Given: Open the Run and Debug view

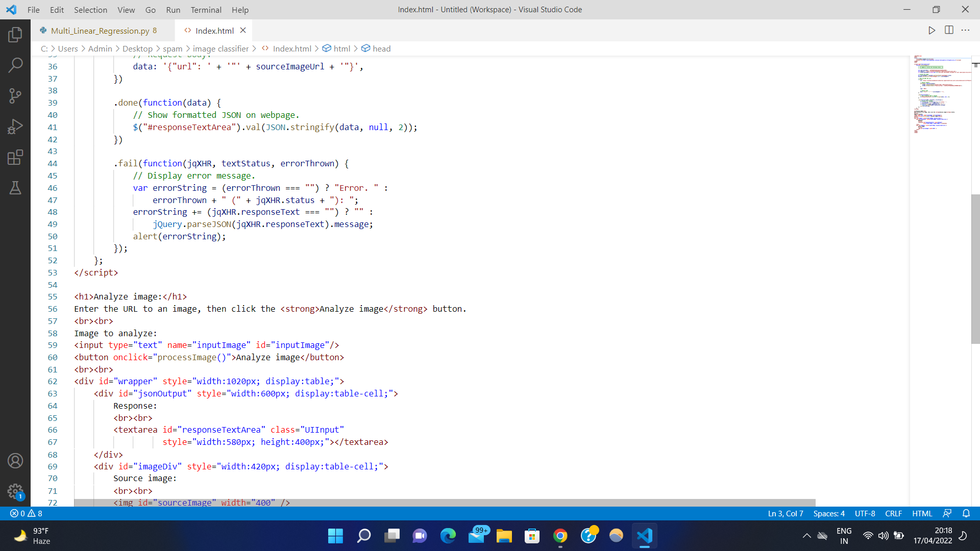Looking at the screenshot, I should tap(15, 127).
